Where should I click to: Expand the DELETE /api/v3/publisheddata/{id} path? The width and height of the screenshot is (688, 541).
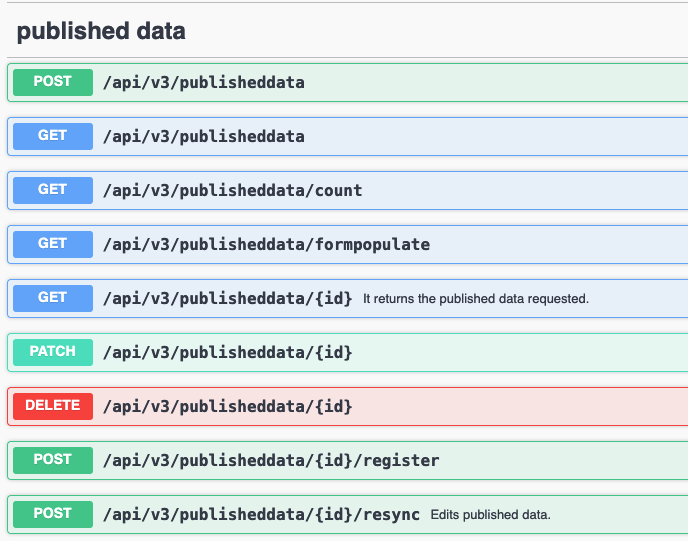tap(227, 406)
